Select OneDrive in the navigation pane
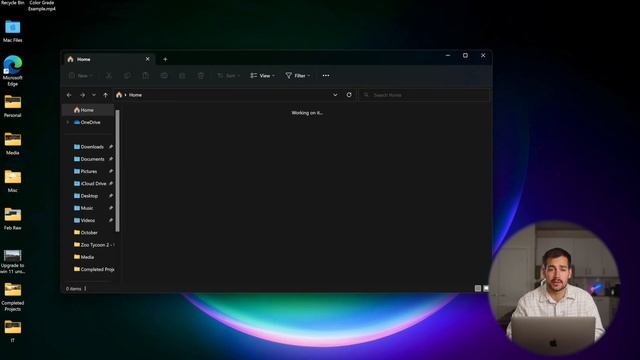Image resolution: width=640 pixels, height=360 pixels. pyautogui.click(x=88, y=122)
